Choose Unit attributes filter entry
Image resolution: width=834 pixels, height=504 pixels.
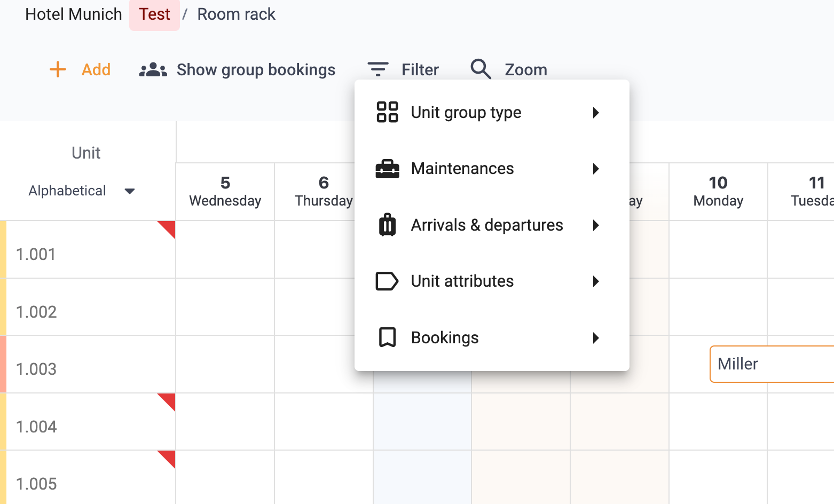click(x=492, y=281)
